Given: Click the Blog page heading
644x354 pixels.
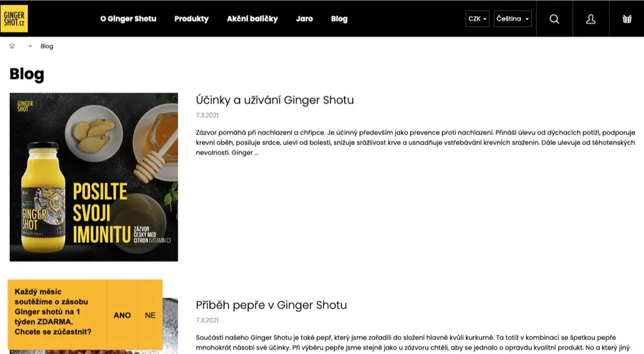Looking at the screenshot, I should (x=26, y=74).
